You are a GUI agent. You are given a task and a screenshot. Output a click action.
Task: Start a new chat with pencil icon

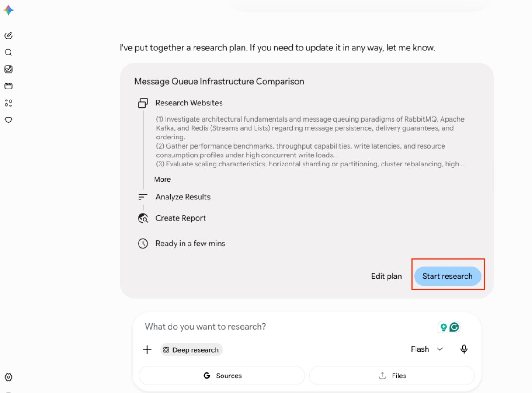click(x=8, y=35)
